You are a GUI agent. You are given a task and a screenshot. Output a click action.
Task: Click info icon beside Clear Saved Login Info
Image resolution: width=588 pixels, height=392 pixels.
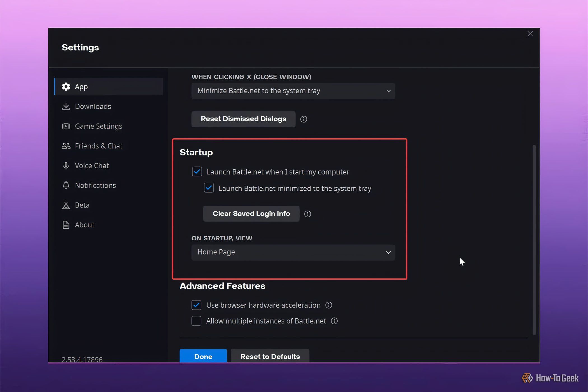point(307,214)
